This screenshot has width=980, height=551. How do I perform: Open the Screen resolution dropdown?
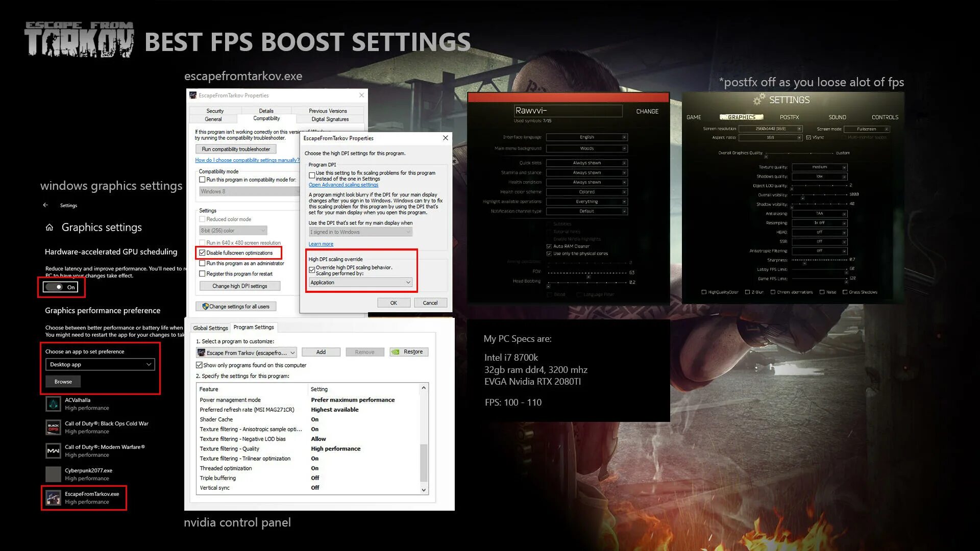(x=770, y=129)
